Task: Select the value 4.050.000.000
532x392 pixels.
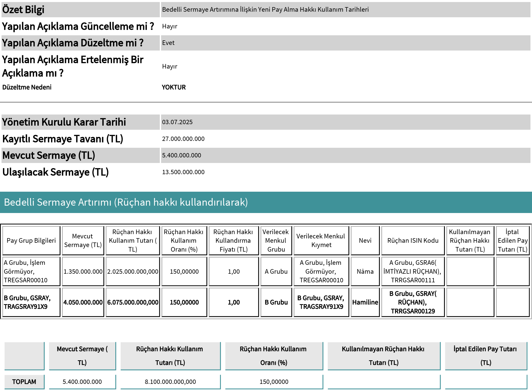Action: [83, 302]
